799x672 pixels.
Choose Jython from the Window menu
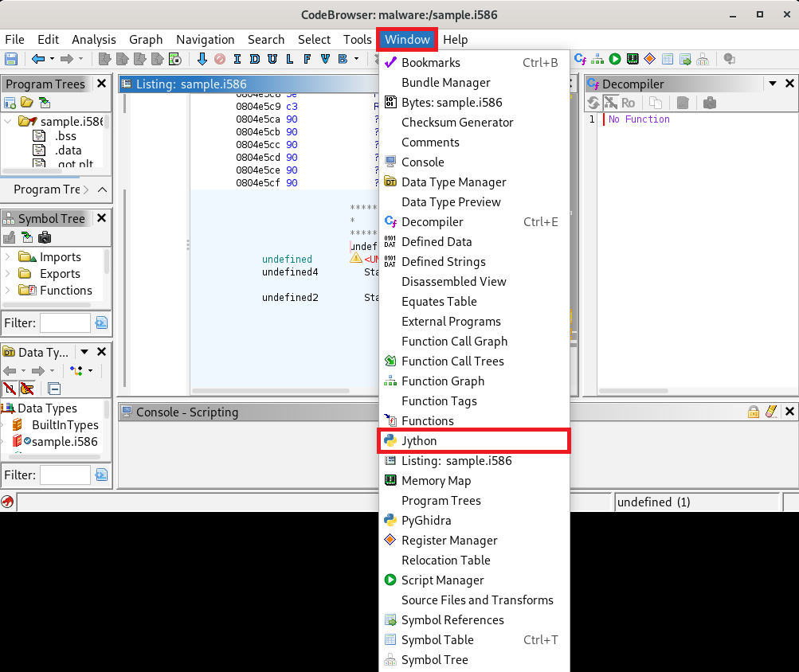point(474,440)
